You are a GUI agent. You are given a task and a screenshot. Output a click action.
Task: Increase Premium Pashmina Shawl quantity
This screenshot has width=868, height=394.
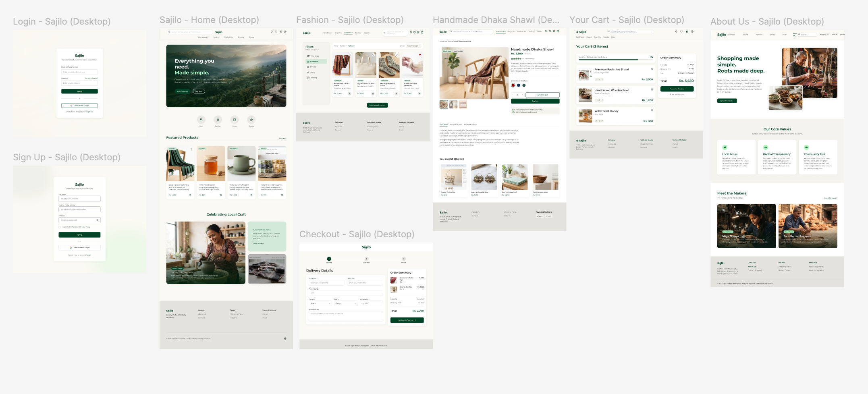(x=602, y=79)
